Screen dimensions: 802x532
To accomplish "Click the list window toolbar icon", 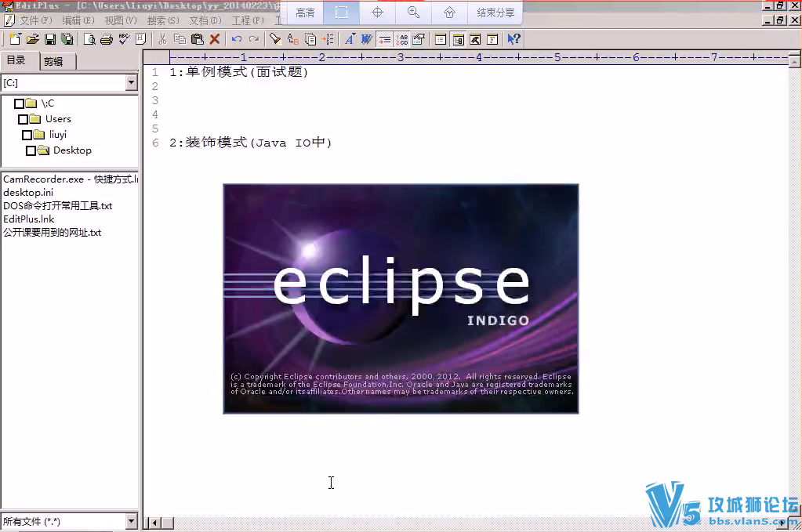I will click(x=441, y=39).
